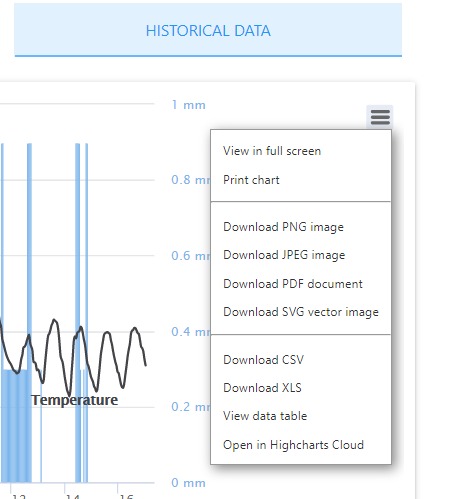Click the 0 mm axis label
The width and height of the screenshot is (465, 499).
click(188, 483)
